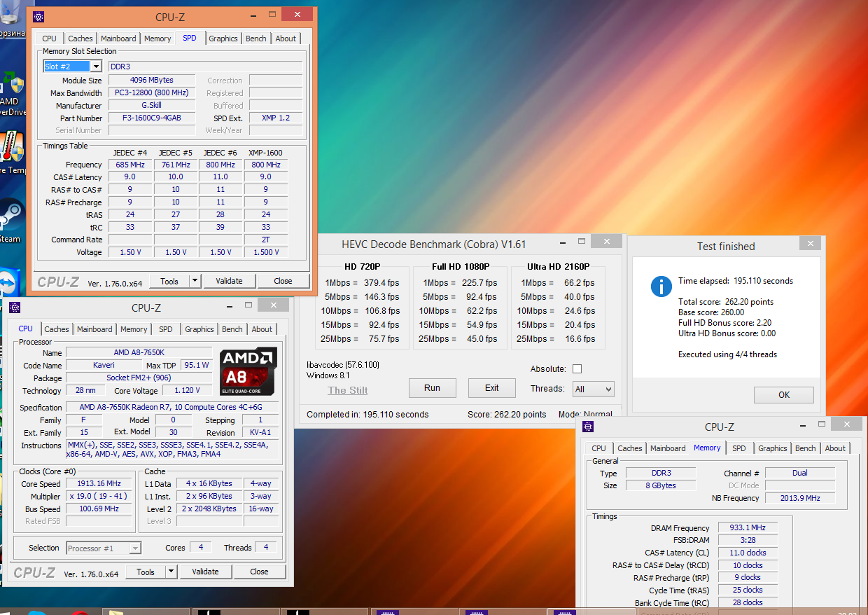Image resolution: width=868 pixels, height=615 pixels.
Task: Switch to CPU tab in SPD window
Action: pos(49,39)
